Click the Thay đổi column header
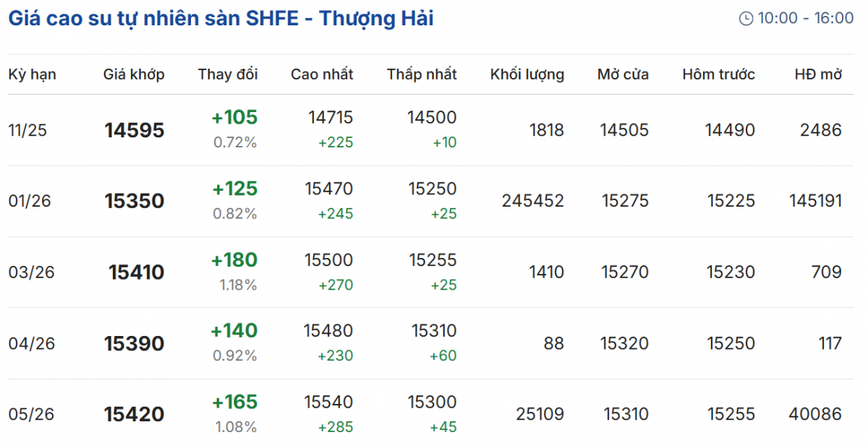The height and width of the screenshot is (448, 868). pyautogui.click(x=228, y=74)
